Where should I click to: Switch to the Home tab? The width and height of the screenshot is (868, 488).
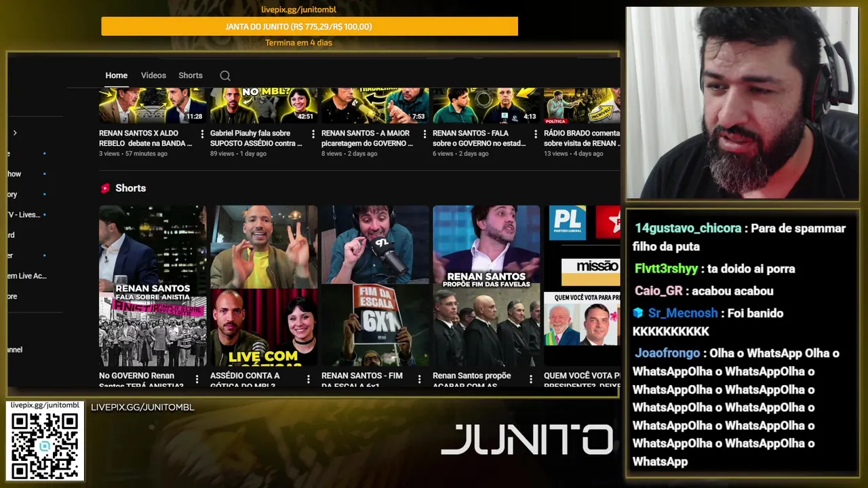116,75
